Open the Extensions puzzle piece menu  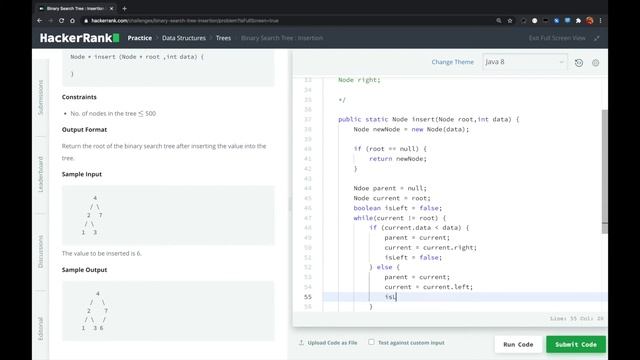578,20
